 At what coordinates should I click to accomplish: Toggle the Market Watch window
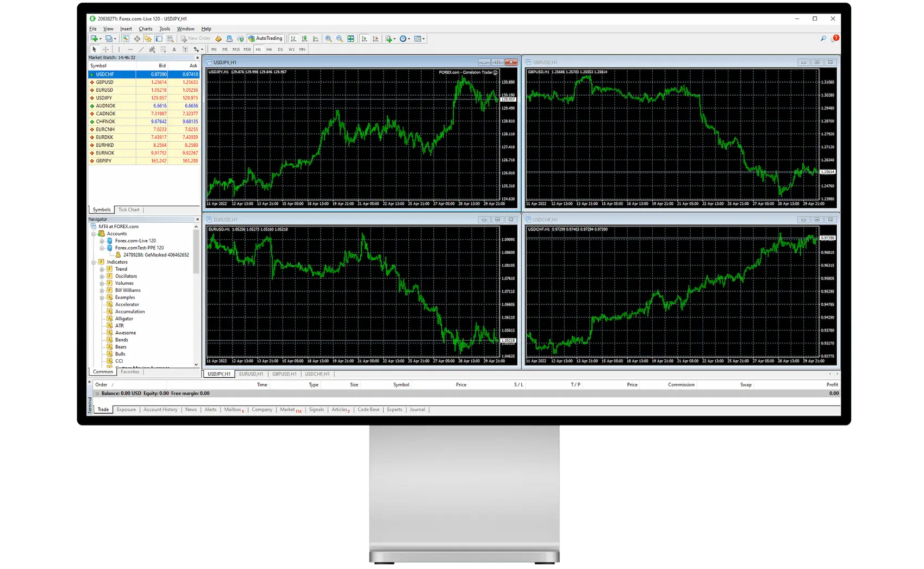pyautogui.click(x=126, y=39)
